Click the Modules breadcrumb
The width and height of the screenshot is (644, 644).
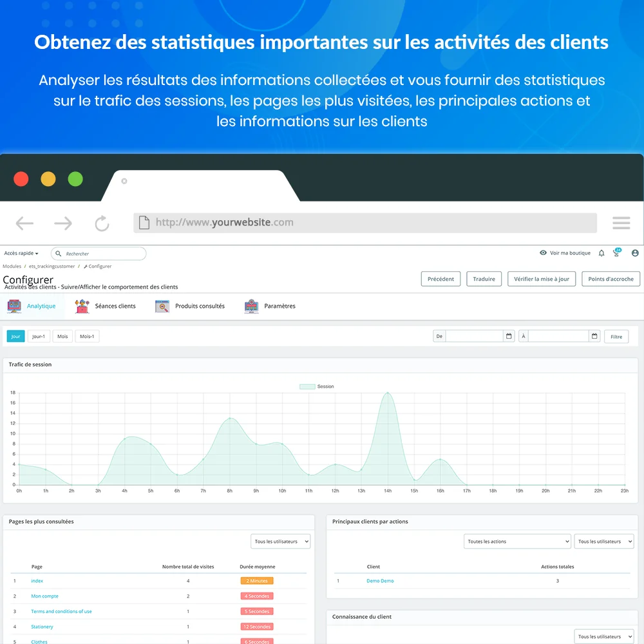(12, 266)
